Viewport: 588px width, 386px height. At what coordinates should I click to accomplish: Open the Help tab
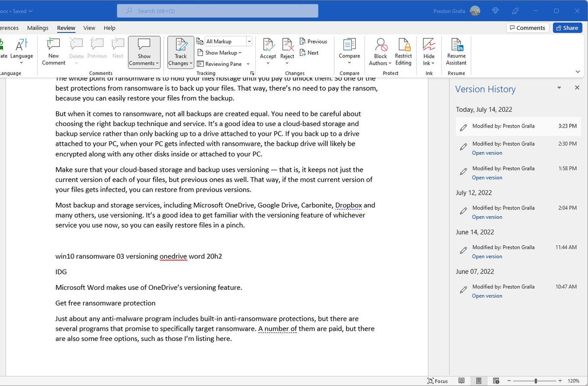110,28
